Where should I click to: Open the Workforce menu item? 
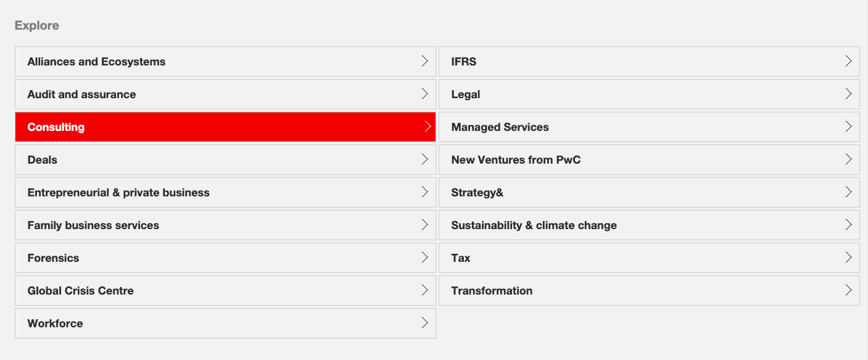tap(55, 324)
